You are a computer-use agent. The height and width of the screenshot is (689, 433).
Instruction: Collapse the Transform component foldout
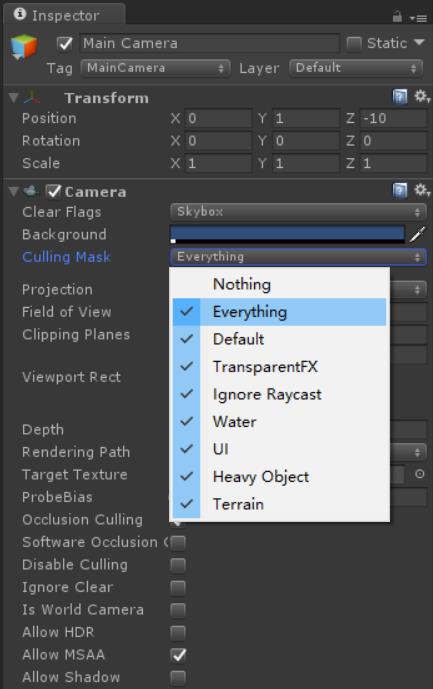pyautogui.click(x=14, y=98)
